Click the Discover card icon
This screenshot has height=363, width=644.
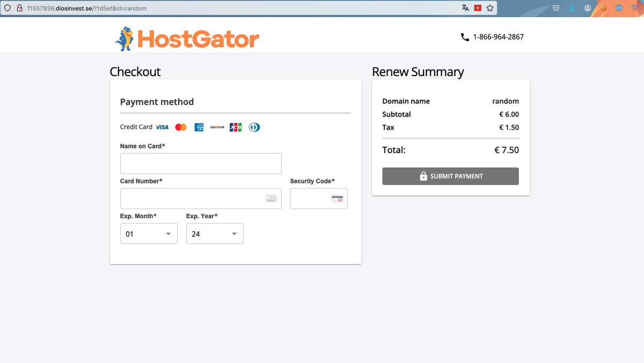217,127
